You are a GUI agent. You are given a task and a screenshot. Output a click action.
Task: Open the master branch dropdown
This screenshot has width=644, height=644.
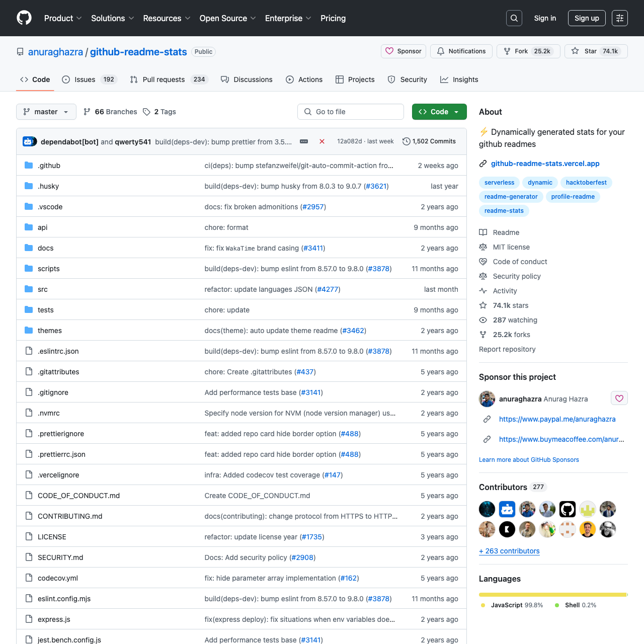[x=46, y=112]
